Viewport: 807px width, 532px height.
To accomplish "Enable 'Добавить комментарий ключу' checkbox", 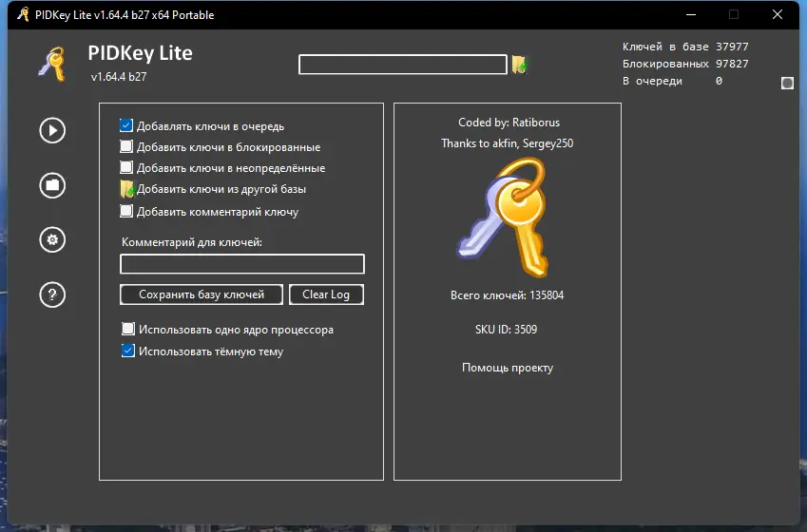I will (x=126, y=211).
